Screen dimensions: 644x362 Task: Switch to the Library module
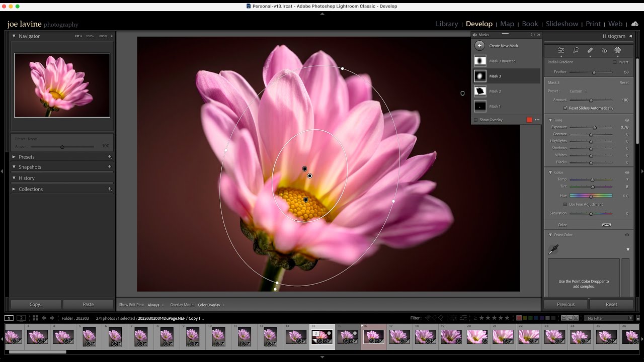[x=447, y=24]
